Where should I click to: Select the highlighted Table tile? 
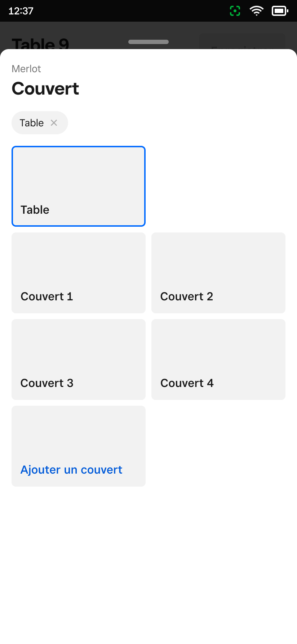coord(79,186)
